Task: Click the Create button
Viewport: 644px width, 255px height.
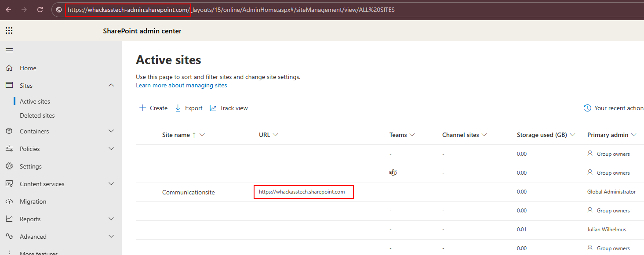Action: click(x=153, y=108)
